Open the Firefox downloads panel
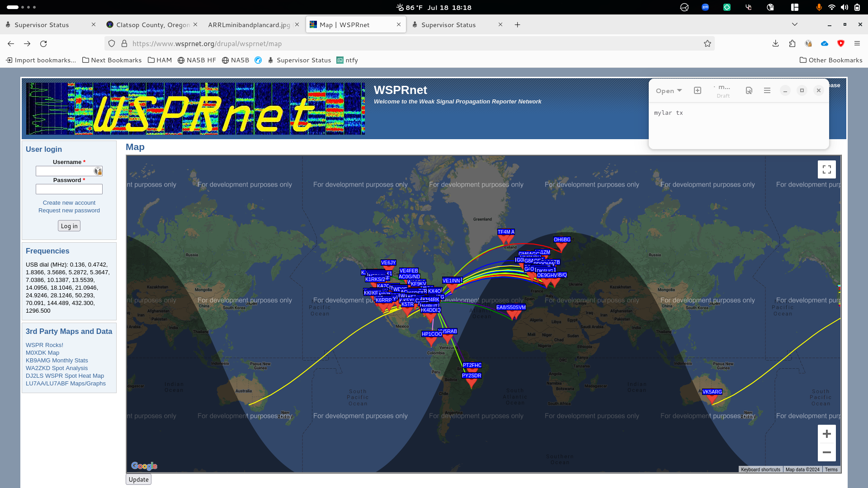The height and width of the screenshot is (488, 868). (x=775, y=43)
